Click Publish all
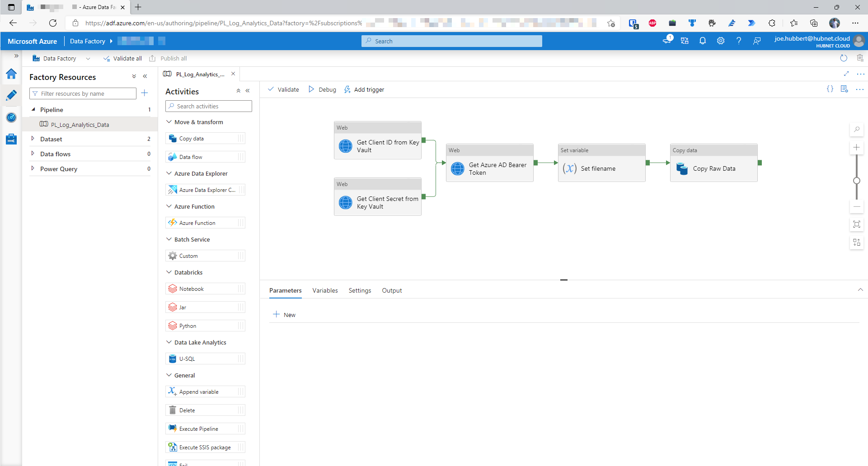868x466 pixels. [168, 58]
